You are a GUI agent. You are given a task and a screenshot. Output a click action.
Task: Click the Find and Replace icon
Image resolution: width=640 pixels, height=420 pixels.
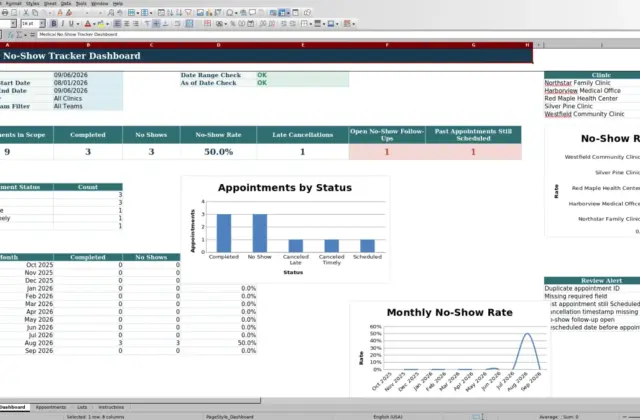[111, 13]
